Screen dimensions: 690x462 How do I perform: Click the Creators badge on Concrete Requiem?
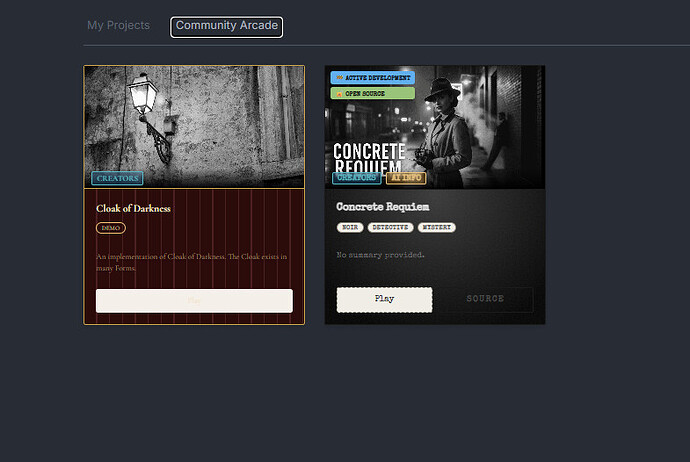click(357, 178)
